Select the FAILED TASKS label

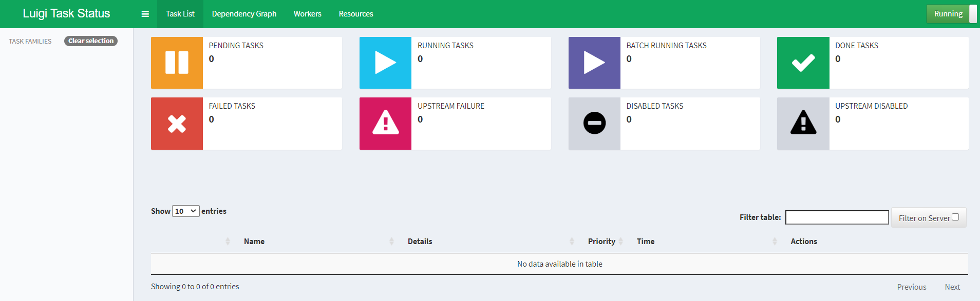(x=232, y=106)
